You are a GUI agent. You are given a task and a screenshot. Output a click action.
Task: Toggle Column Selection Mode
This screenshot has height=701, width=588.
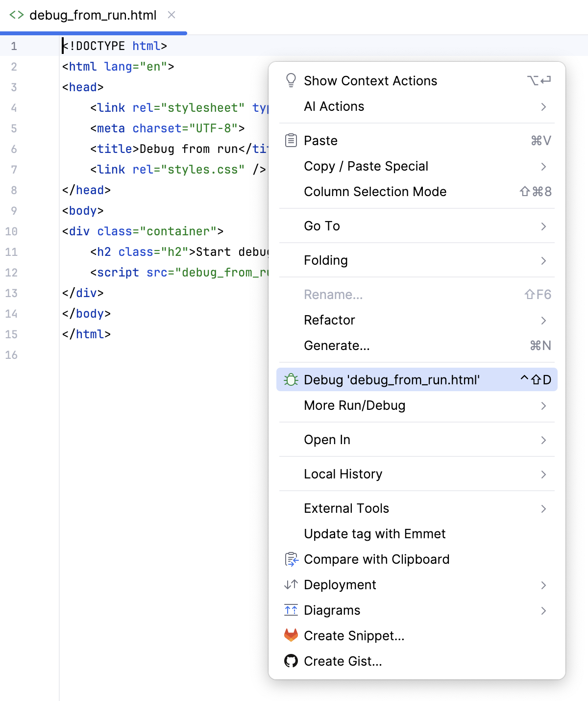point(375,191)
